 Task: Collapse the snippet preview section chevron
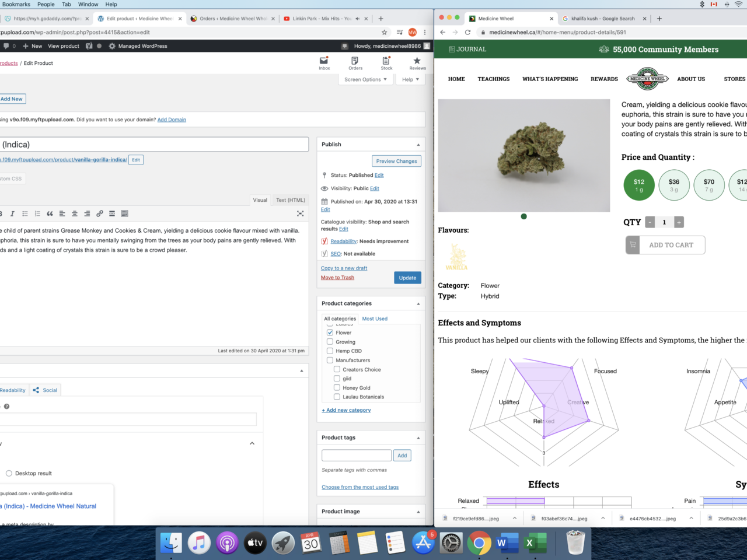pos(252,443)
